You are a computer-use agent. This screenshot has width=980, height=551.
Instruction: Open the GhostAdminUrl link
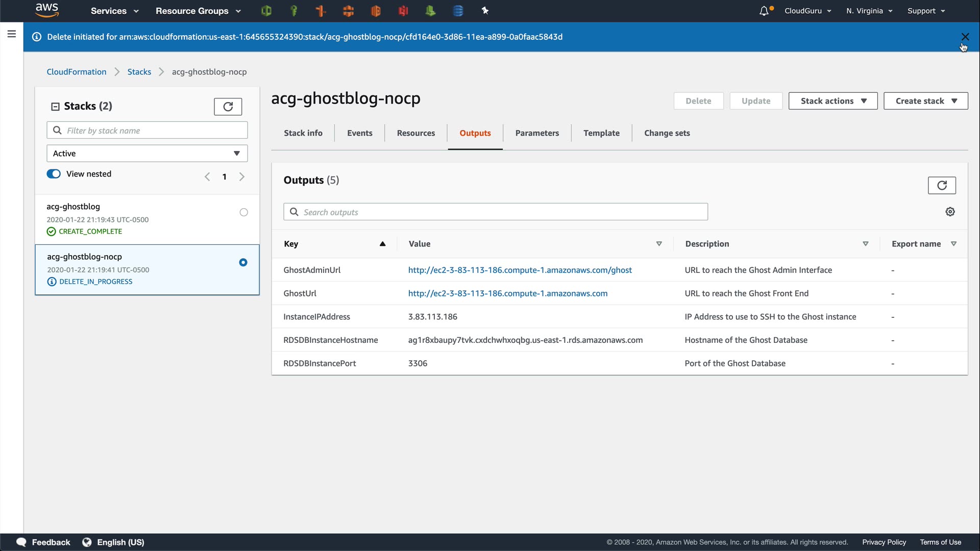(x=520, y=270)
